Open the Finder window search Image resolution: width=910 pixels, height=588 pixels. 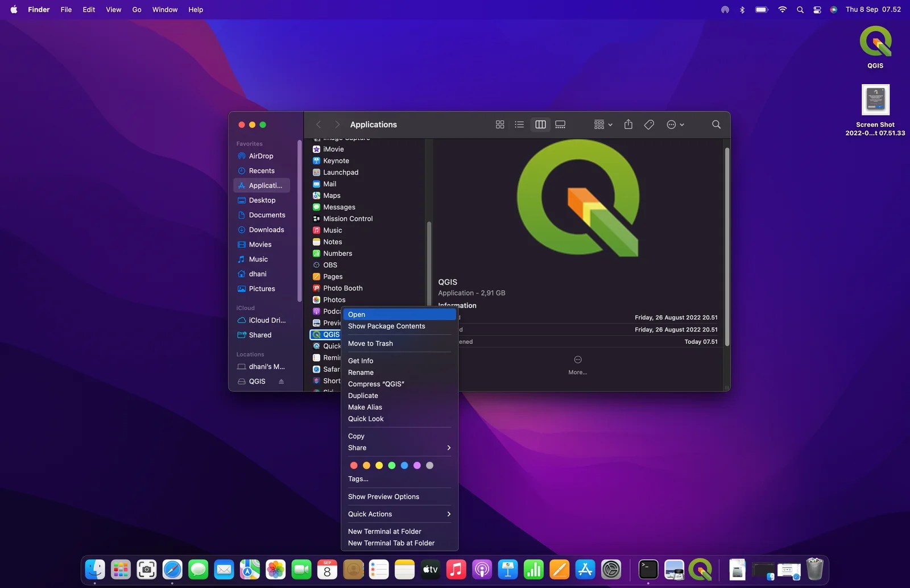click(716, 125)
